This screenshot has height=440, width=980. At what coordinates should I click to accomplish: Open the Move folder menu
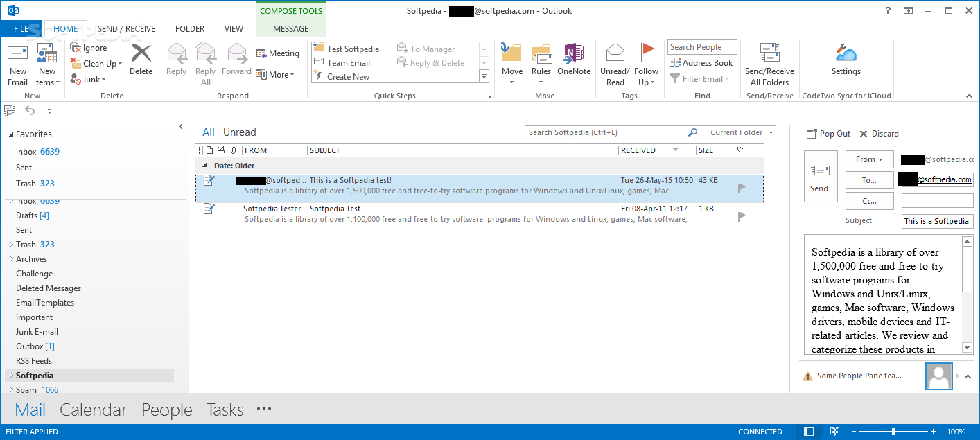512,64
